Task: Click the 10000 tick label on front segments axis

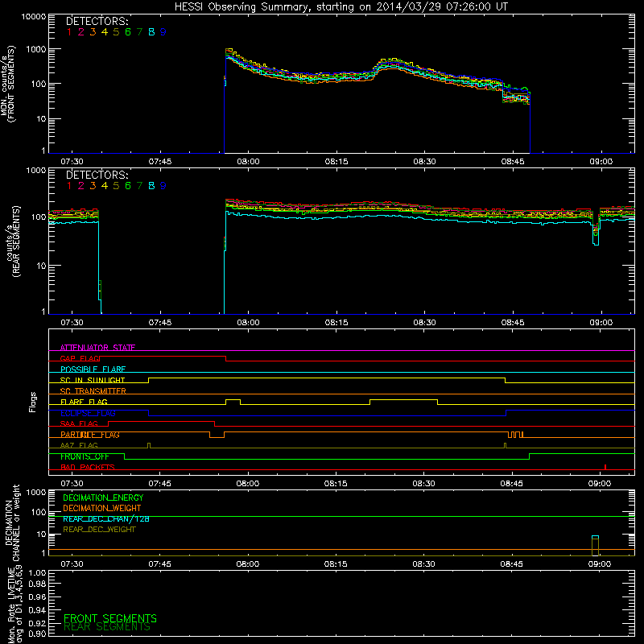Action: click(x=34, y=17)
